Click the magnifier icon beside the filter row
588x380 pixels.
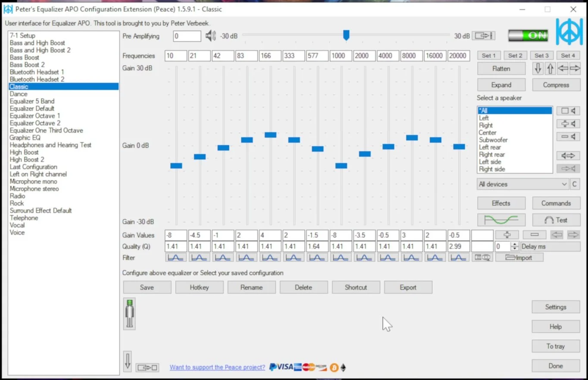pyautogui.click(x=482, y=258)
